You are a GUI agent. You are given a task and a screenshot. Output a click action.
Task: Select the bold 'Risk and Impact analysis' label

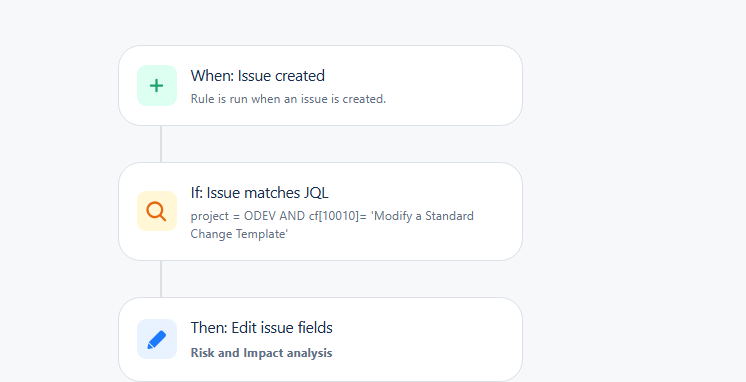[261, 353]
